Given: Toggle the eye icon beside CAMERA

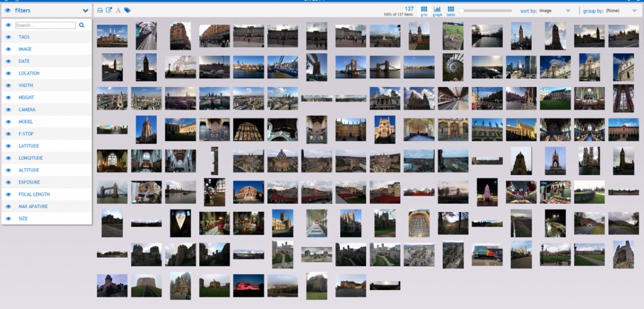Looking at the screenshot, I should (x=8, y=110).
